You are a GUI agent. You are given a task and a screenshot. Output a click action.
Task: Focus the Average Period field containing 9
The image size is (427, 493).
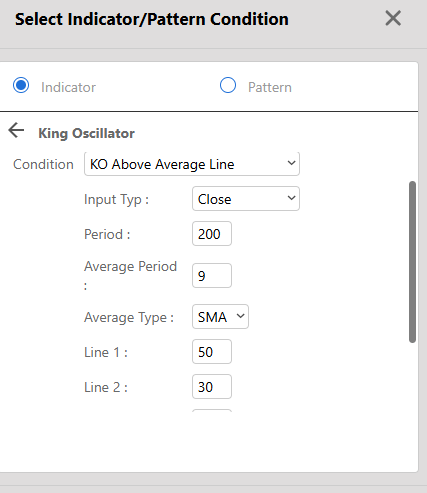[x=212, y=276]
